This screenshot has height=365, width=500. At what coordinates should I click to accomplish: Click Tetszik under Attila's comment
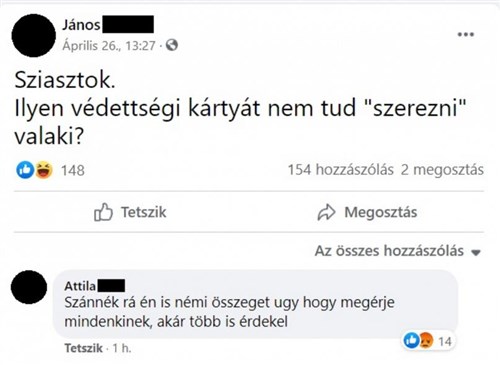pos(84,348)
